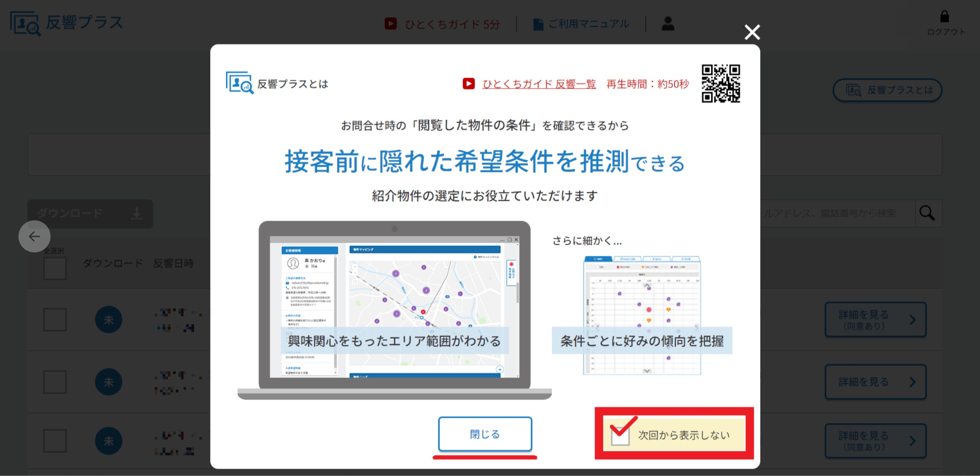Click the ログアウト lock icon
This screenshot has height=476, width=980.
[x=944, y=17]
